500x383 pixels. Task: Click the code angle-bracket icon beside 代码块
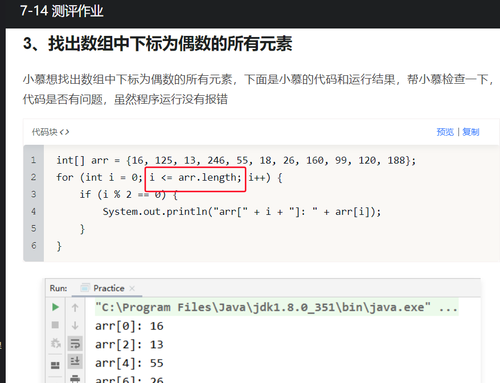pyautogui.click(x=65, y=132)
